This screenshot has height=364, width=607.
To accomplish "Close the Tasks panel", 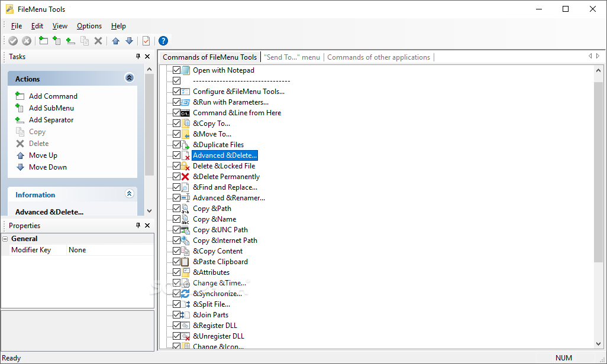I will click(x=147, y=57).
